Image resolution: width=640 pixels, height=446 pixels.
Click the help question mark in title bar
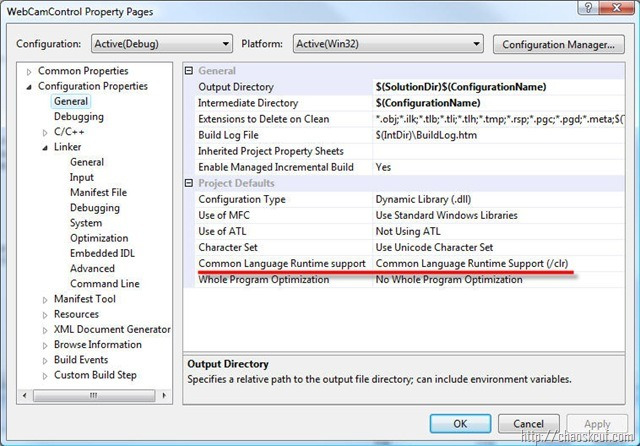pyautogui.click(x=588, y=8)
